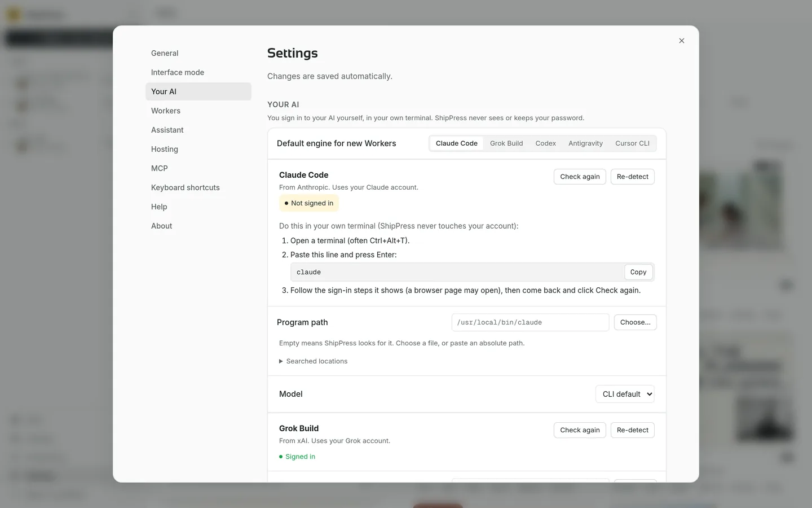This screenshot has width=812, height=508.
Task: Open Hosting settings
Action: (198, 149)
